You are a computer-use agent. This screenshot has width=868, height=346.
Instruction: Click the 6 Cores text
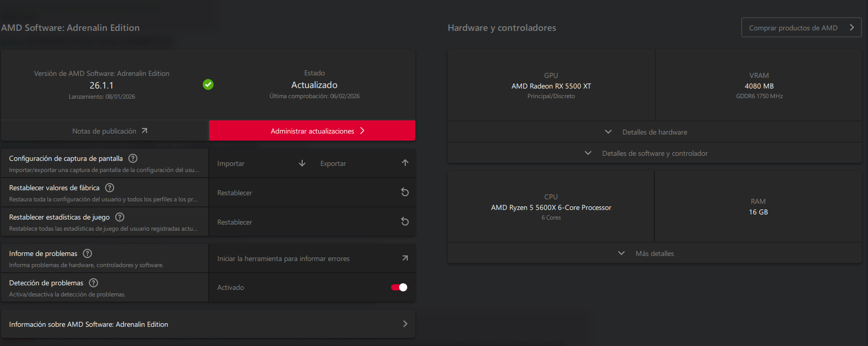click(551, 218)
